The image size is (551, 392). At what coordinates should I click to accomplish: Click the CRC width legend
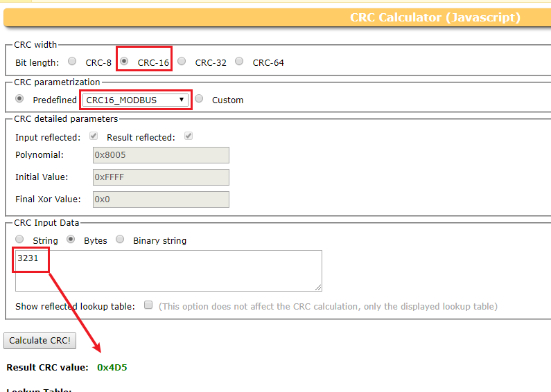pos(35,45)
